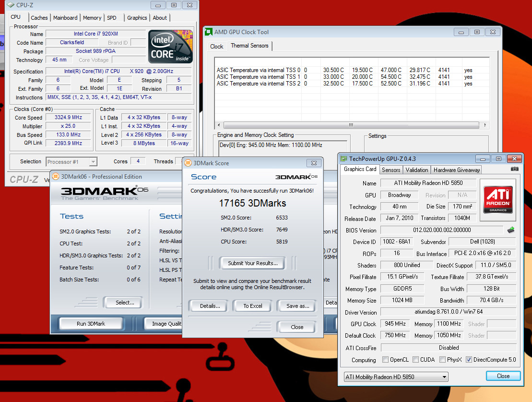
Task: Take a GPU-Z screenshot with the camera icon
Action: pyautogui.click(x=514, y=169)
